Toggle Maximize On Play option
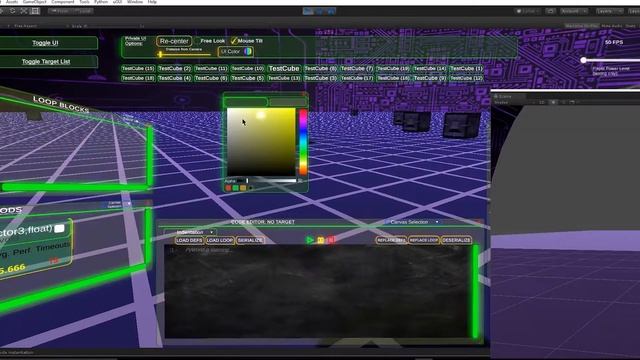640x360 pixels. point(582,26)
